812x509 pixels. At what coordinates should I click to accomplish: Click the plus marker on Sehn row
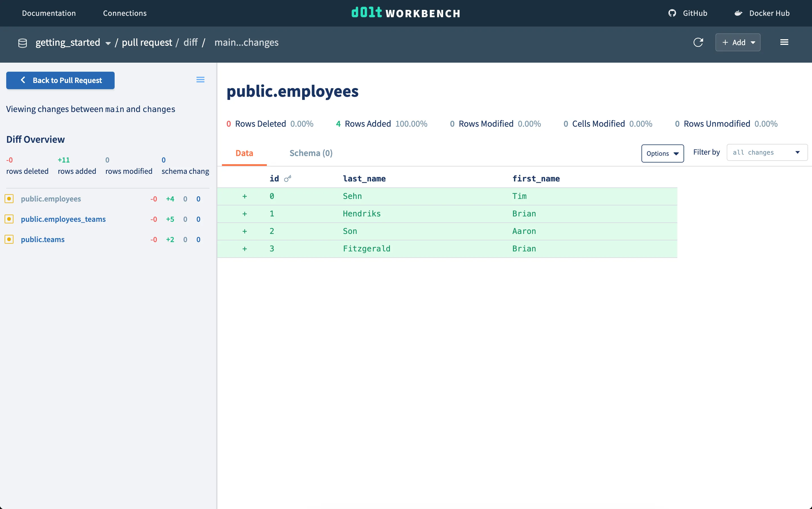point(245,196)
